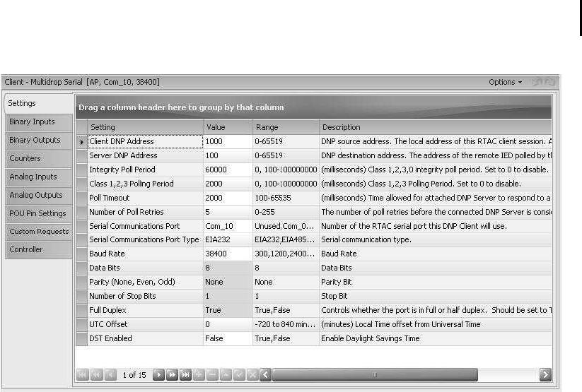Edit Number of Poll Retries value 5
The width and height of the screenshot is (582, 392).
pyautogui.click(x=228, y=212)
